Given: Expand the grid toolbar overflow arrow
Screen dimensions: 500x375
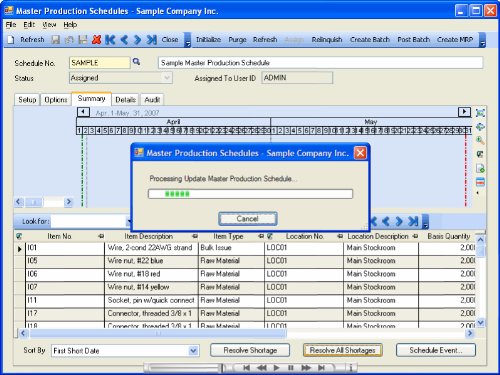Looking at the screenshot, I should tap(425, 221).
